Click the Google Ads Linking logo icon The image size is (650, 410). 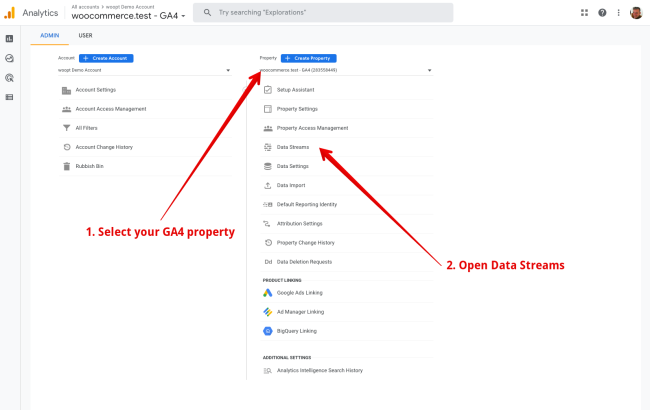click(x=268, y=293)
